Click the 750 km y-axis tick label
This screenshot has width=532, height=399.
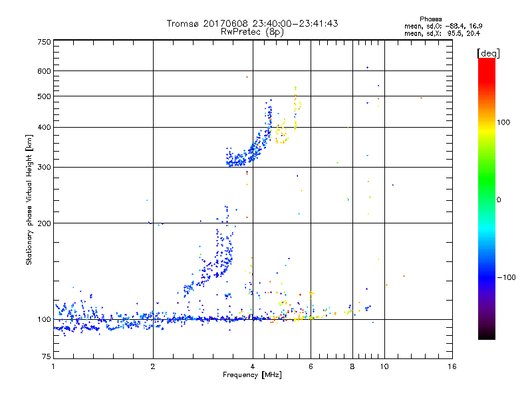click(44, 42)
